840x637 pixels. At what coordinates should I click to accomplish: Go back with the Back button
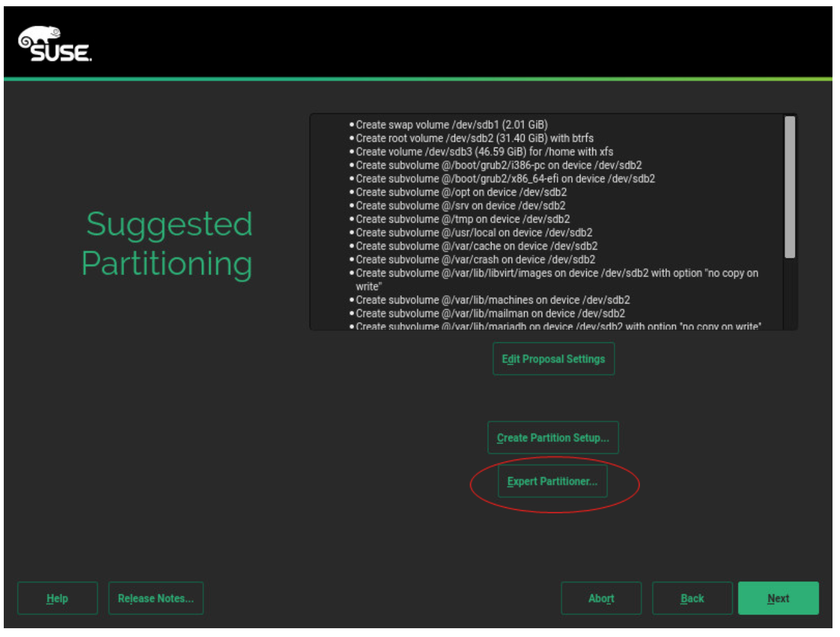[691, 599]
